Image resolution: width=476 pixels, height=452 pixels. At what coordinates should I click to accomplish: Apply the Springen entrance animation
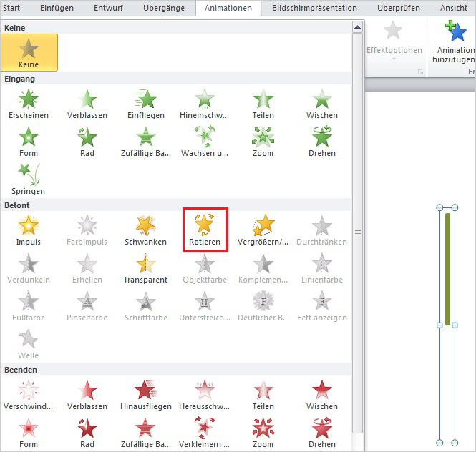coord(29,179)
